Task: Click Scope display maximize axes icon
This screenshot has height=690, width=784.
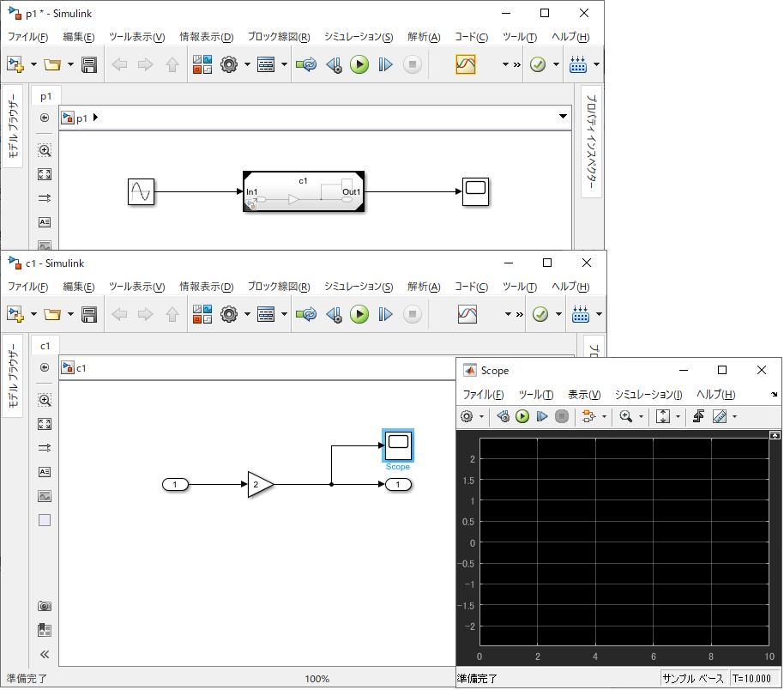Action: pyautogui.click(x=775, y=436)
